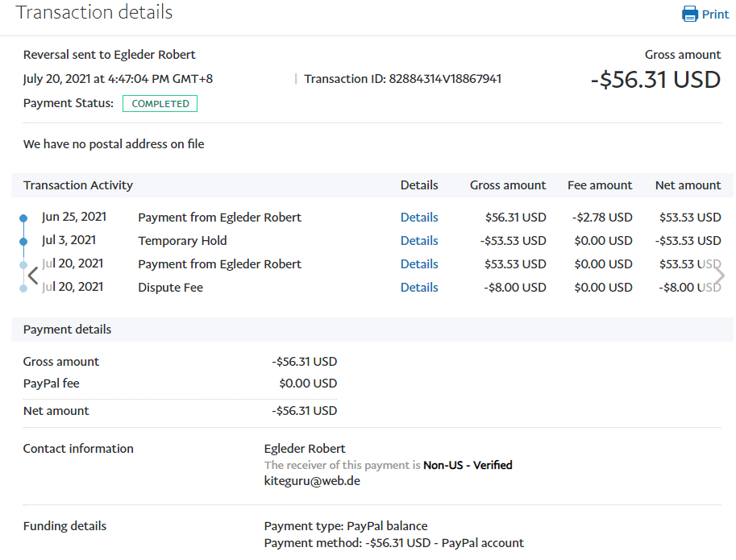Select the Dispute Fee row timeline dot
Viewport: 736px width, 560px height.
pyautogui.click(x=23, y=288)
